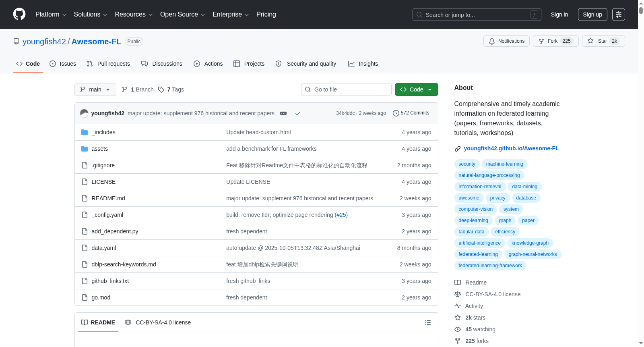Open the README outline list icon
The height and width of the screenshot is (347, 644).
coord(428,322)
